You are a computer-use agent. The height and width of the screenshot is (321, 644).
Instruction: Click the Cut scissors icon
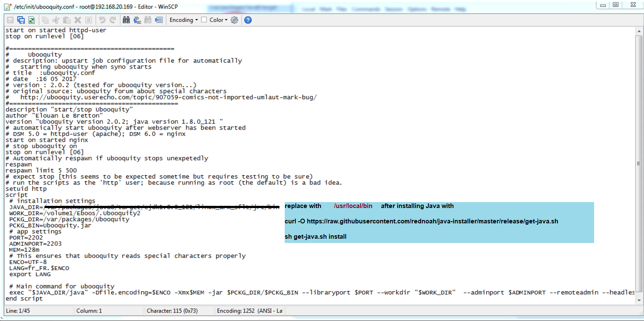(56, 20)
